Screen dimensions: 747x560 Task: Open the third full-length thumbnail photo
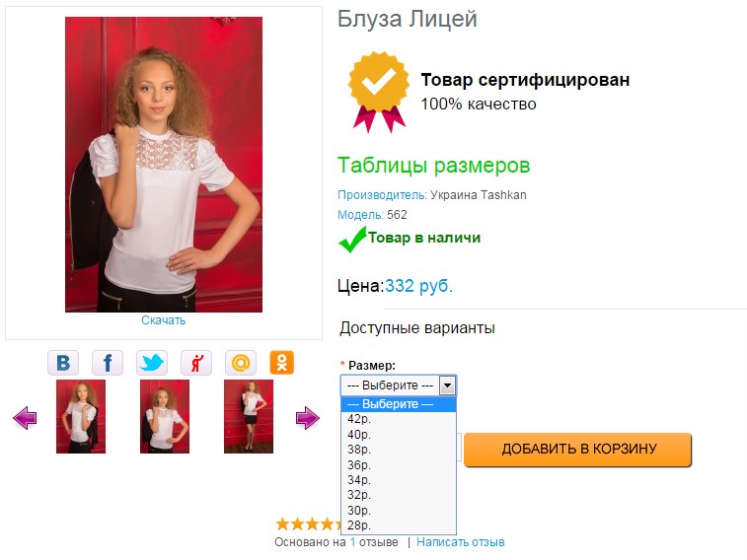pos(249,416)
